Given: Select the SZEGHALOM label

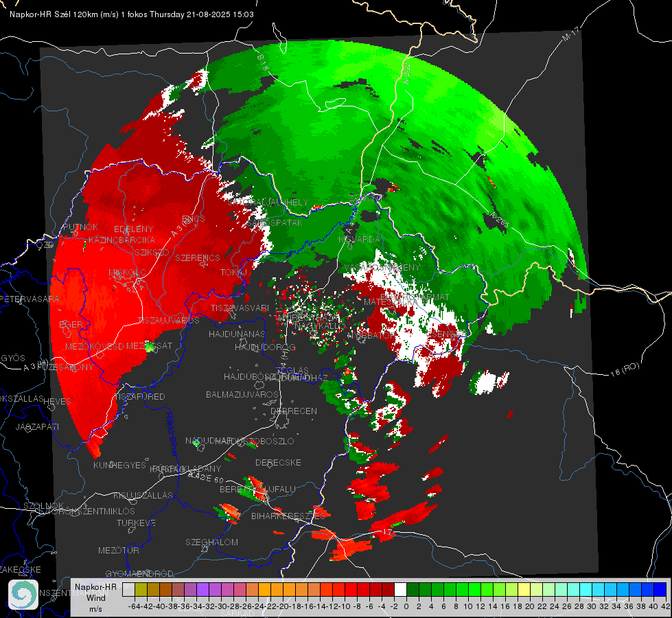Looking at the screenshot, I should (x=211, y=542).
